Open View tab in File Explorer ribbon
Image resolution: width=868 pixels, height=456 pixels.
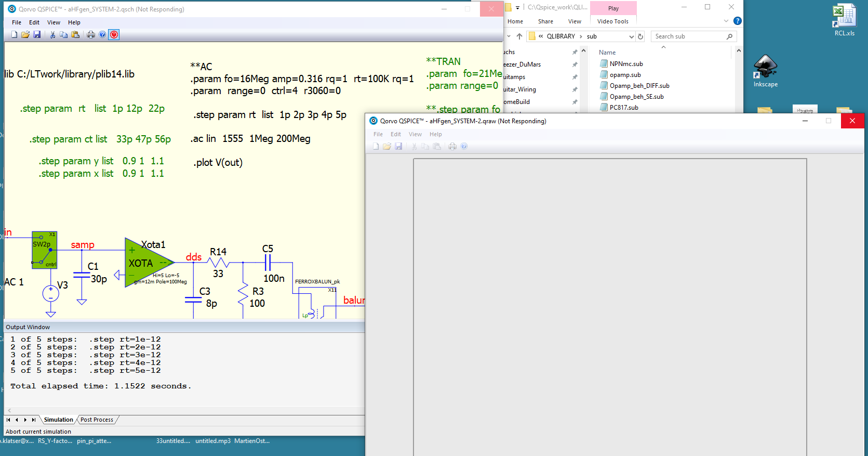pyautogui.click(x=575, y=21)
